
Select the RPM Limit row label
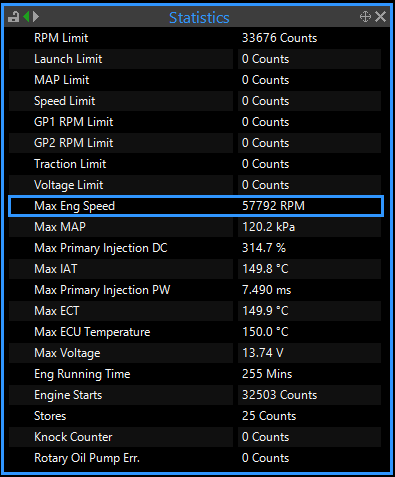tap(61, 38)
